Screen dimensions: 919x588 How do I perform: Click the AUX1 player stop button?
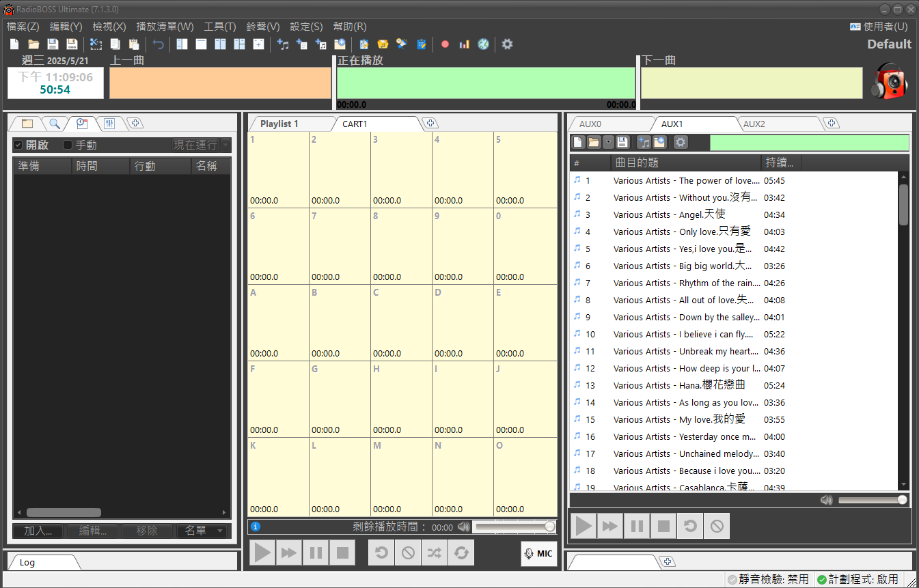pos(663,526)
